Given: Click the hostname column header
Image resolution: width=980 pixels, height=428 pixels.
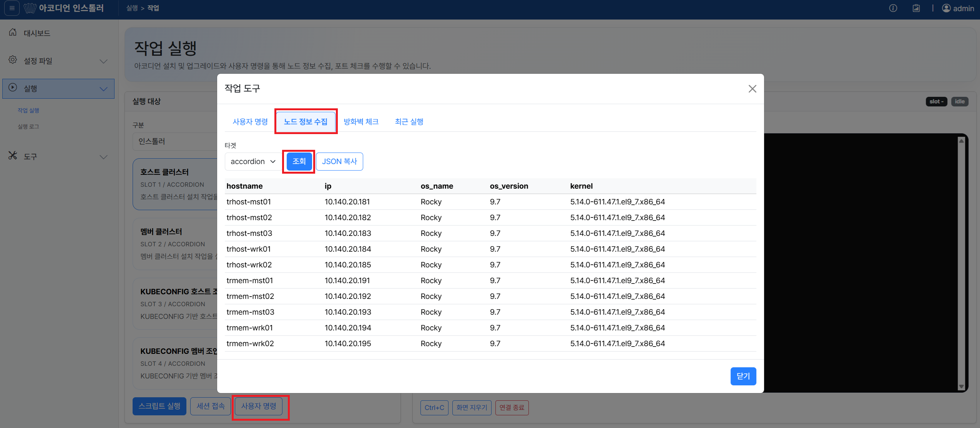Looking at the screenshot, I should [x=244, y=186].
